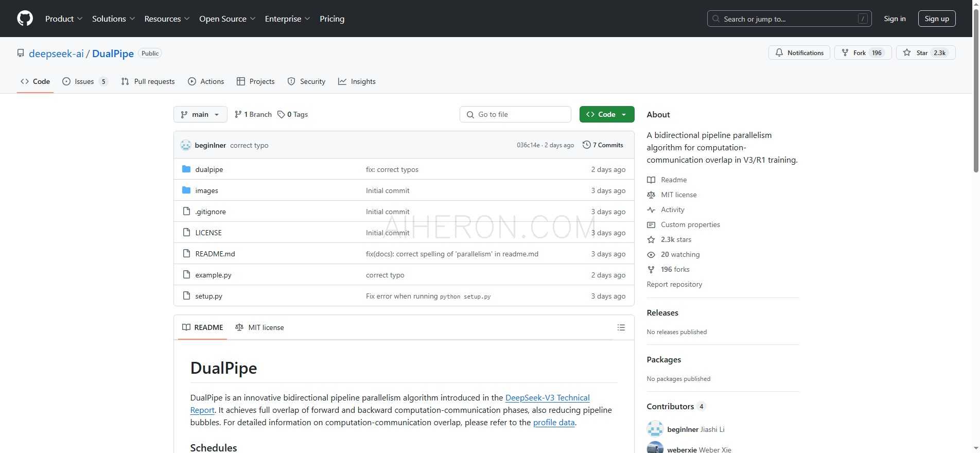Click the repository icon beside deepseek-ai
The height and width of the screenshot is (453, 980).
click(21, 54)
